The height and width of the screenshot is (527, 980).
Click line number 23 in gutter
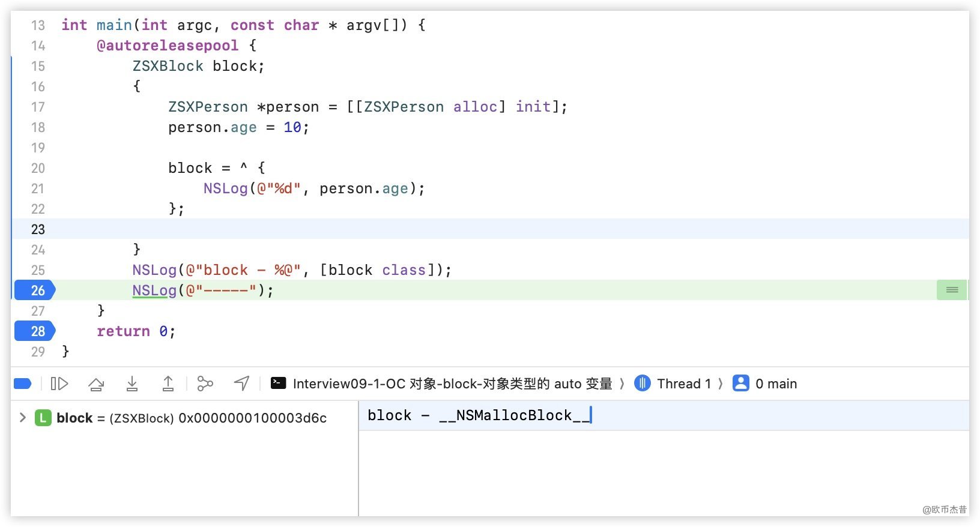point(38,229)
